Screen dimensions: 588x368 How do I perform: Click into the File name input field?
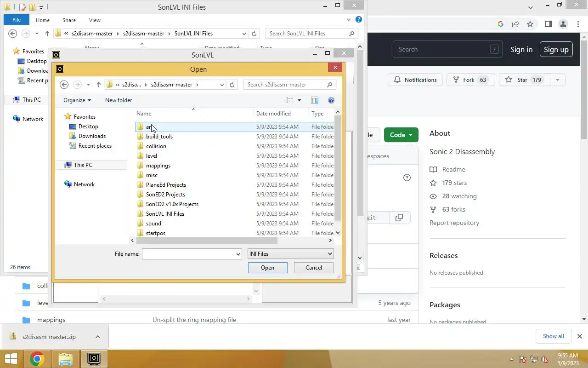click(x=188, y=254)
